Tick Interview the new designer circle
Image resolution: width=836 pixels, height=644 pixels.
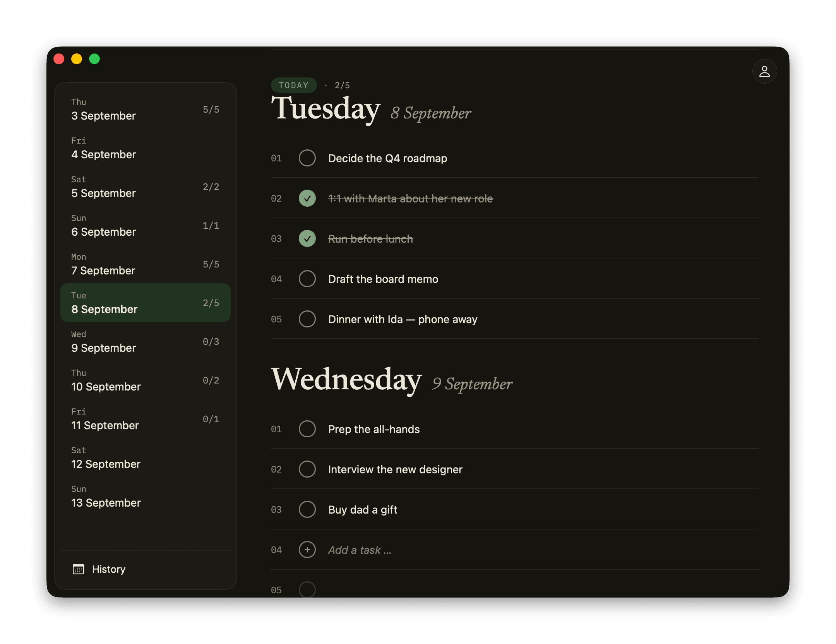tap(307, 469)
